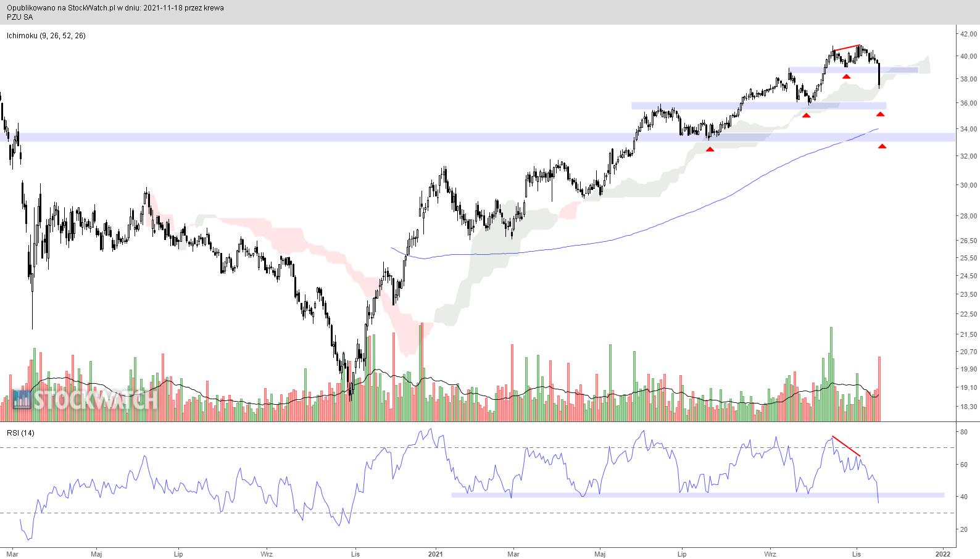This screenshot has width=980, height=559.
Task: Select rightmost red triangle just below 36,00 zone
Action: [x=881, y=114]
